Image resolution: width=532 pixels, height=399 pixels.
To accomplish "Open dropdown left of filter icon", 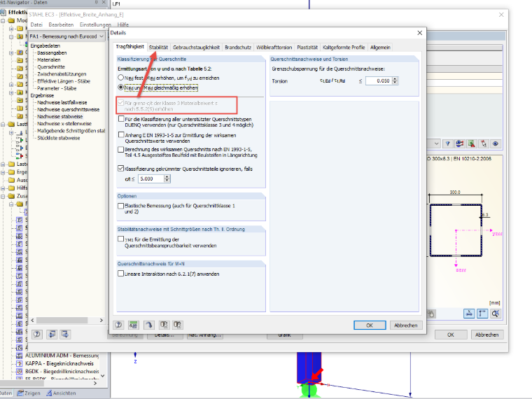I will click(x=436, y=144).
